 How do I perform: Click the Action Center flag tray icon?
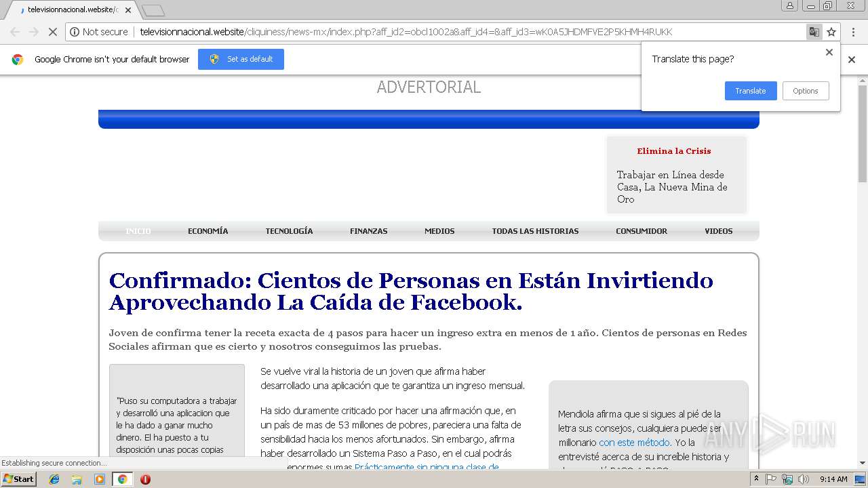(772, 479)
